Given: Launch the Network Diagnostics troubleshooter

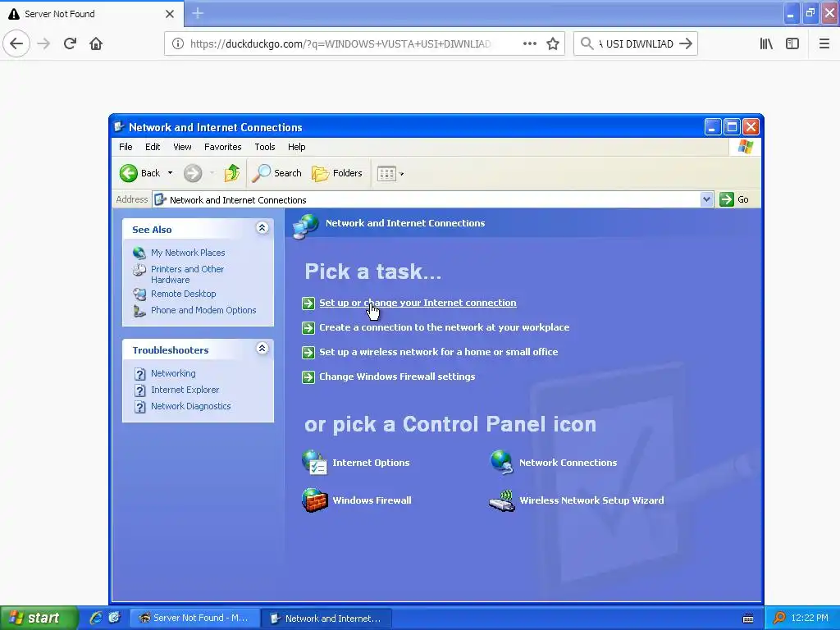Looking at the screenshot, I should coord(190,406).
